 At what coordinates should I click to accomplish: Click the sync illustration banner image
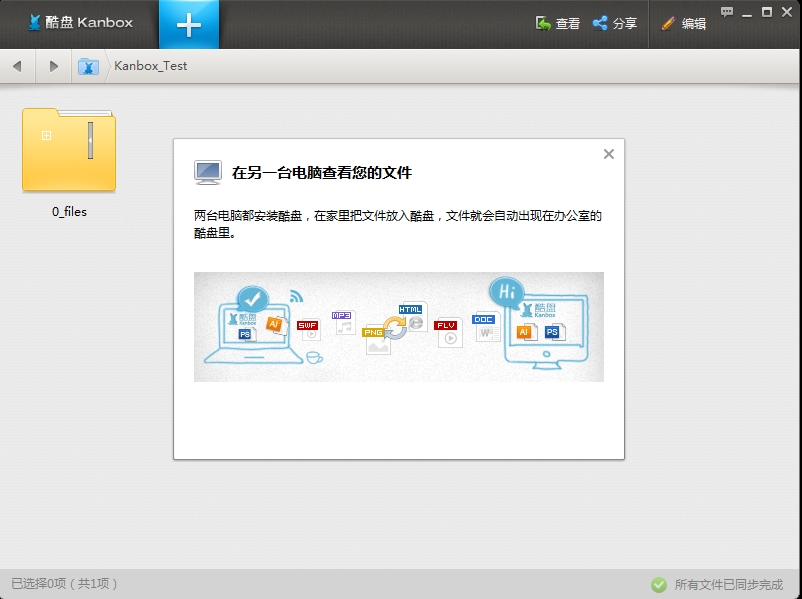pos(398,326)
